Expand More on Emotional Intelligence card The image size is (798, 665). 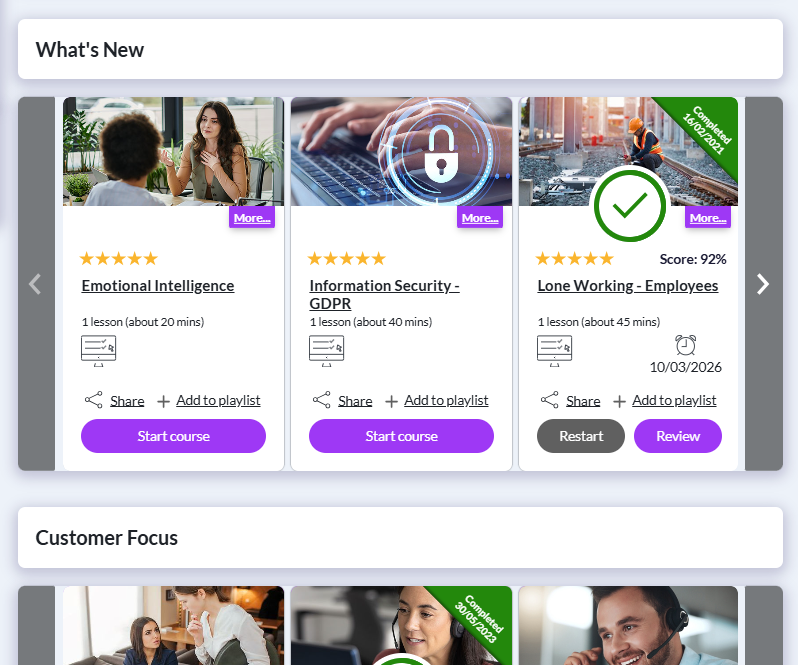[251, 217]
